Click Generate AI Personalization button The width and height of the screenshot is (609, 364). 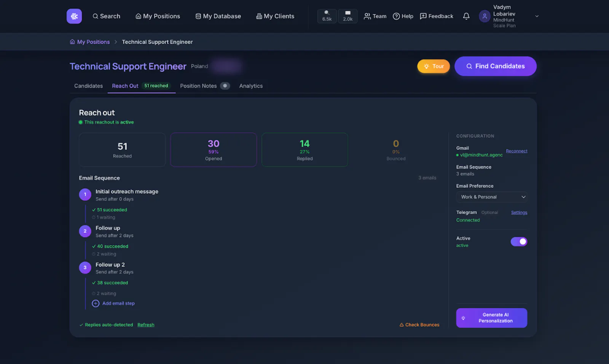492,318
